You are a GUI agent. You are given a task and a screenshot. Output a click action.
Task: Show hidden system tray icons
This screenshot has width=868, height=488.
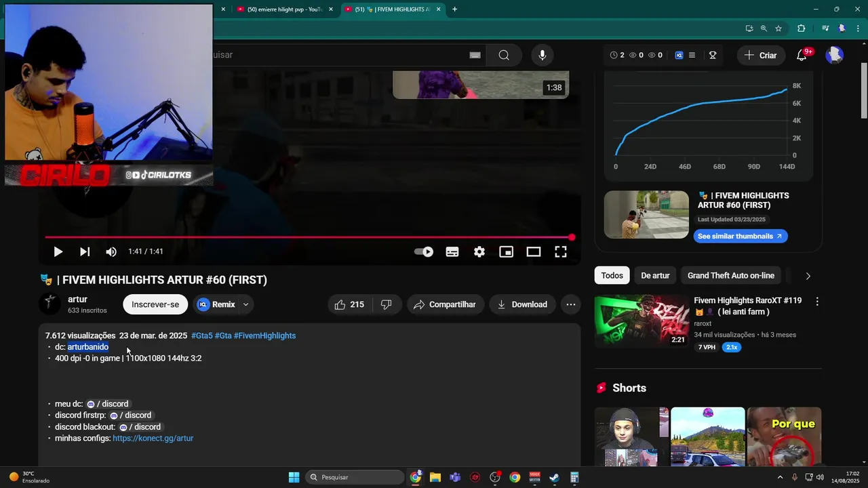(780, 477)
